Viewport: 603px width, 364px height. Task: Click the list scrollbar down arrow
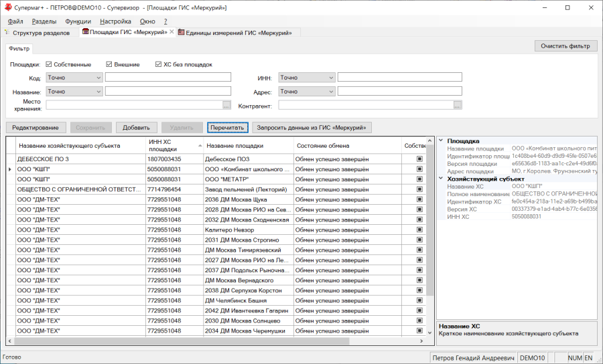point(429,333)
